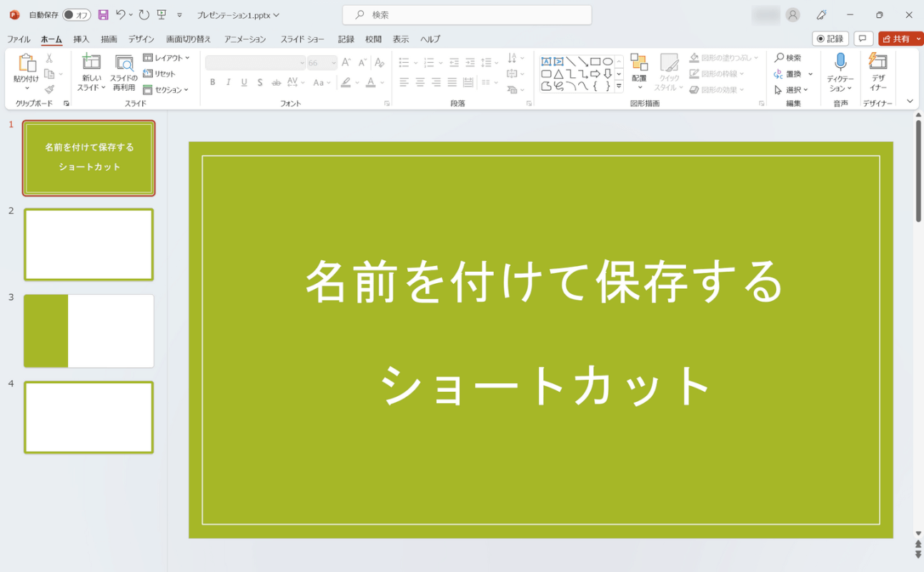This screenshot has width=924, height=572.
Task: Select slide 4 thumbnail
Action: pos(89,418)
